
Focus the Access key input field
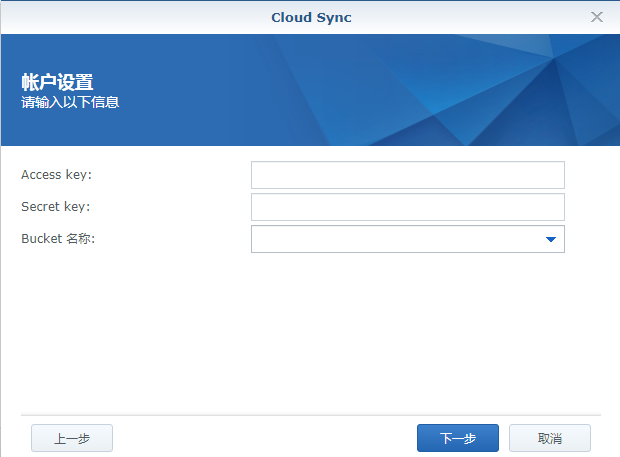(x=408, y=175)
